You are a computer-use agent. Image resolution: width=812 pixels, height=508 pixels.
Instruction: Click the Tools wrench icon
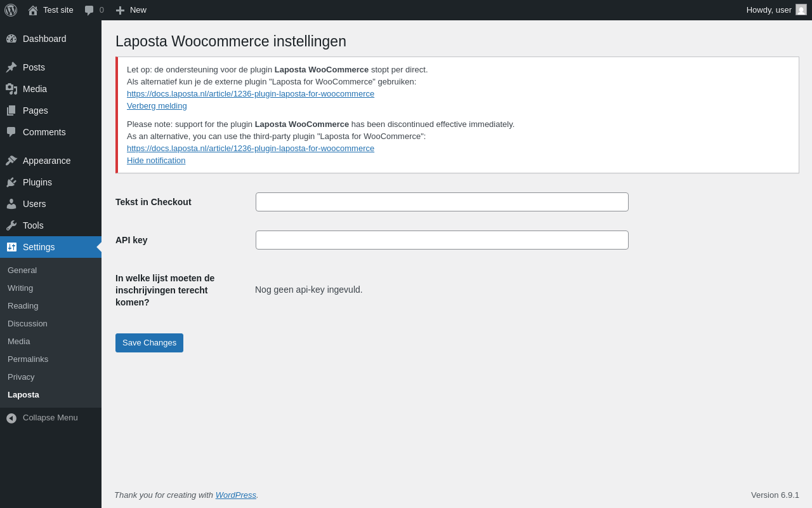[11, 225]
